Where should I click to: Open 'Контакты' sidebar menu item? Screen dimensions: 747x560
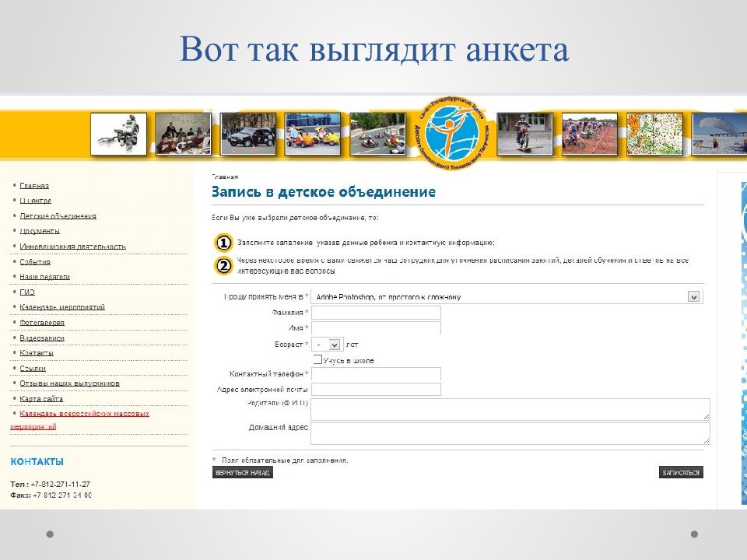[37, 353]
